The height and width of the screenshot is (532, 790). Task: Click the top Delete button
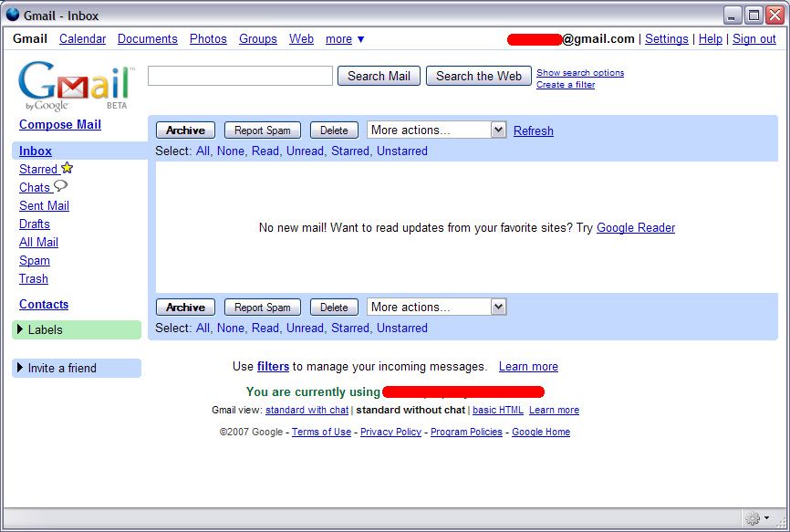[334, 130]
